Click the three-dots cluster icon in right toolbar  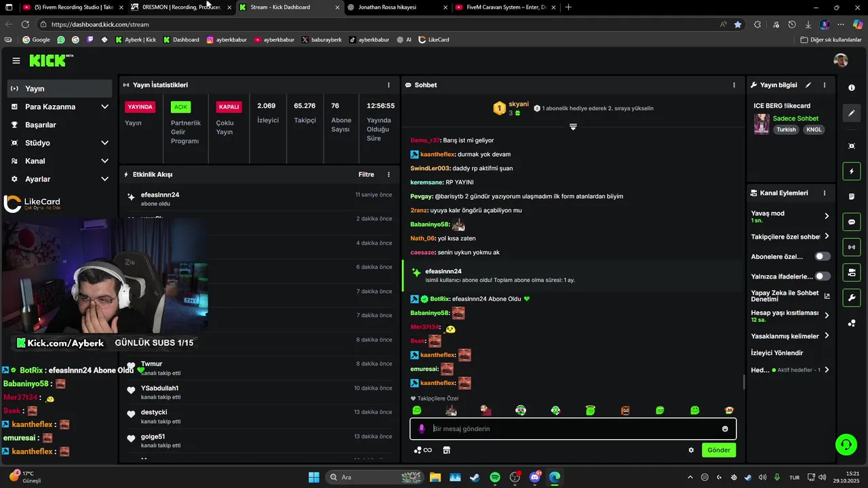tap(852, 323)
